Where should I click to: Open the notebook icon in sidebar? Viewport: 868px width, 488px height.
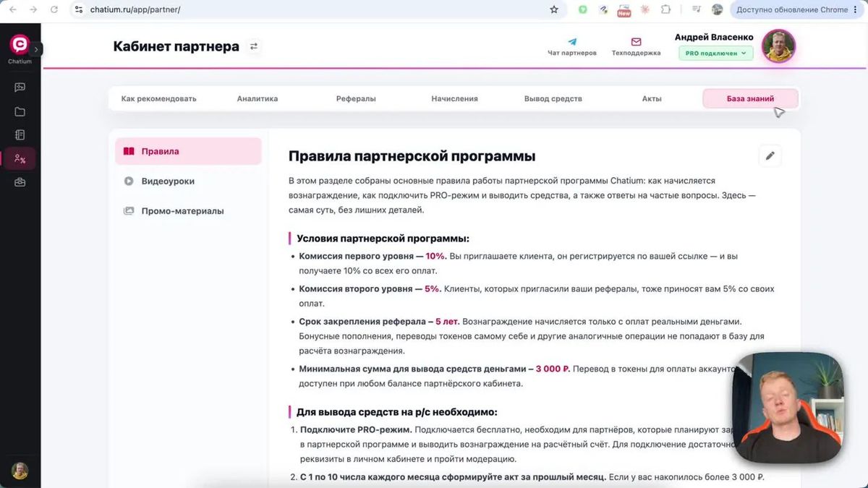(20, 135)
